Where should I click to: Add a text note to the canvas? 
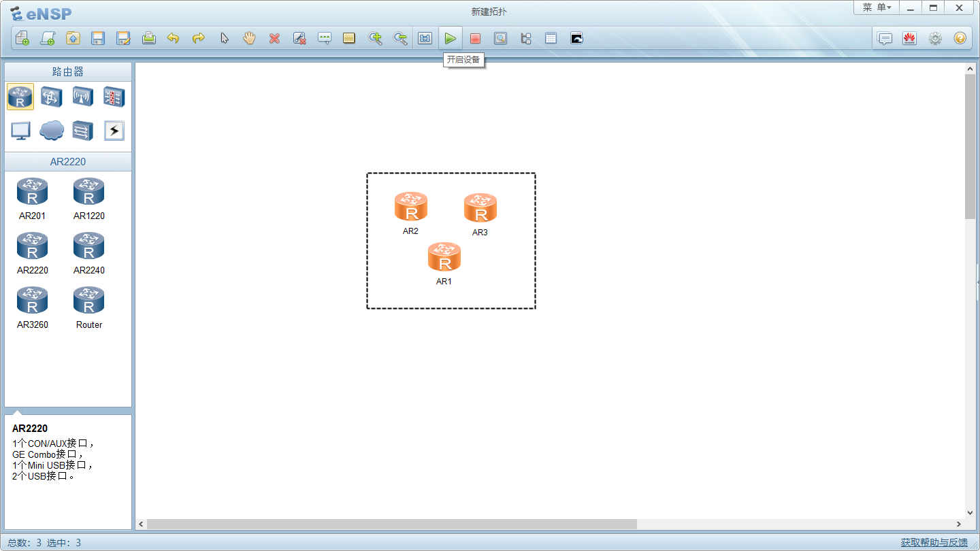(325, 38)
